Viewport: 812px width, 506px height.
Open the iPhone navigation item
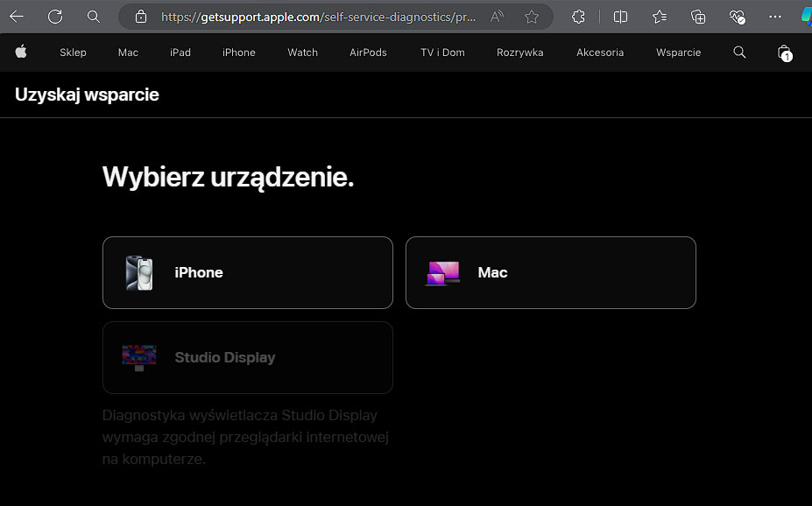(x=239, y=53)
